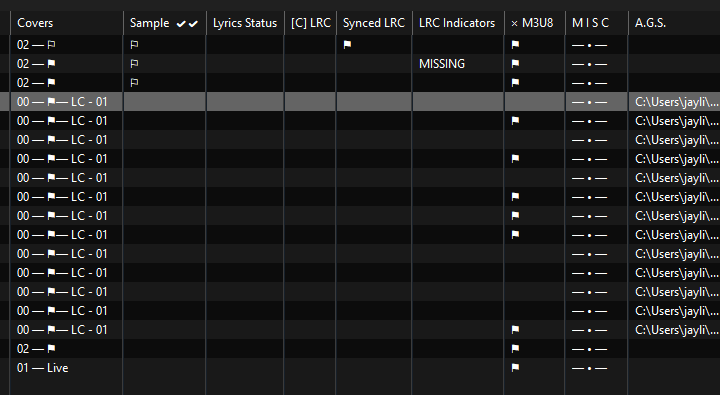Click the outline flag in Sample column of MISSING row
The image size is (720, 395).
tap(134, 63)
